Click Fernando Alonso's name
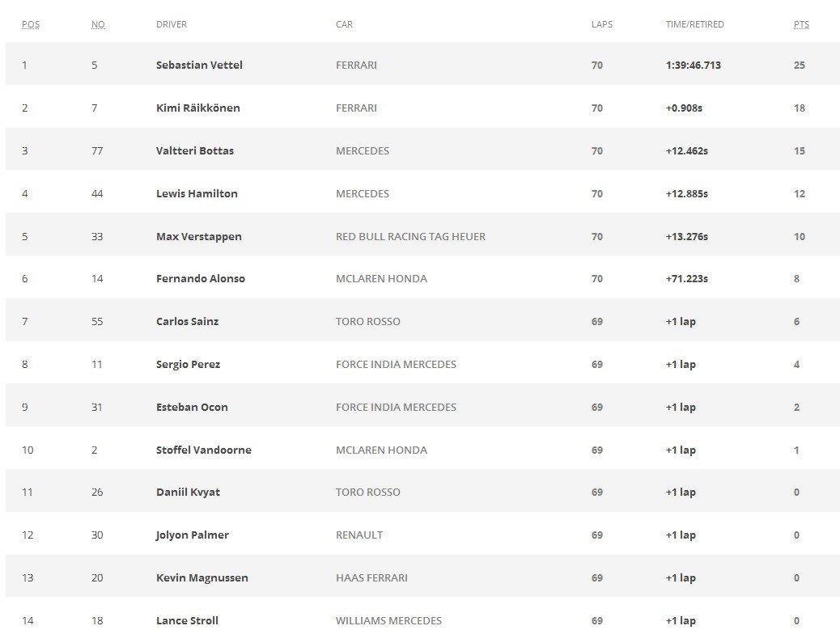The image size is (840, 630). pyautogui.click(x=200, y=278)
